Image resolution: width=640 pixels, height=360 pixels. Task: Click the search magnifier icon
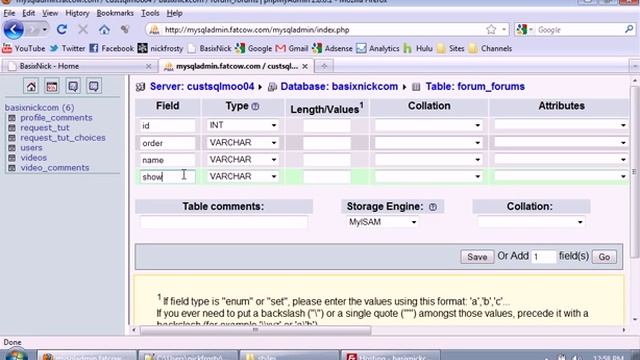point(629,29)
